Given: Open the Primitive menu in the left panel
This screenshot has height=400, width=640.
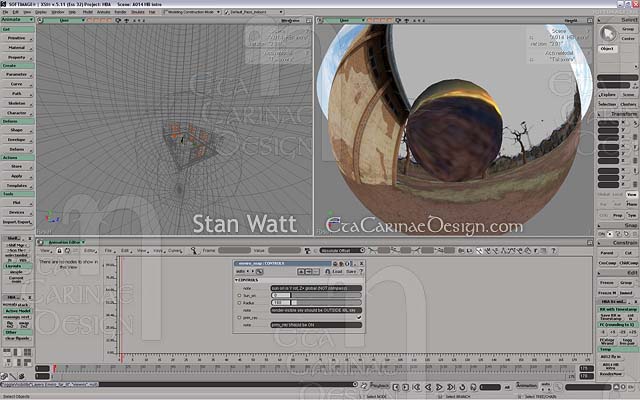Looking at the screenshot, I should coord(15,38).
